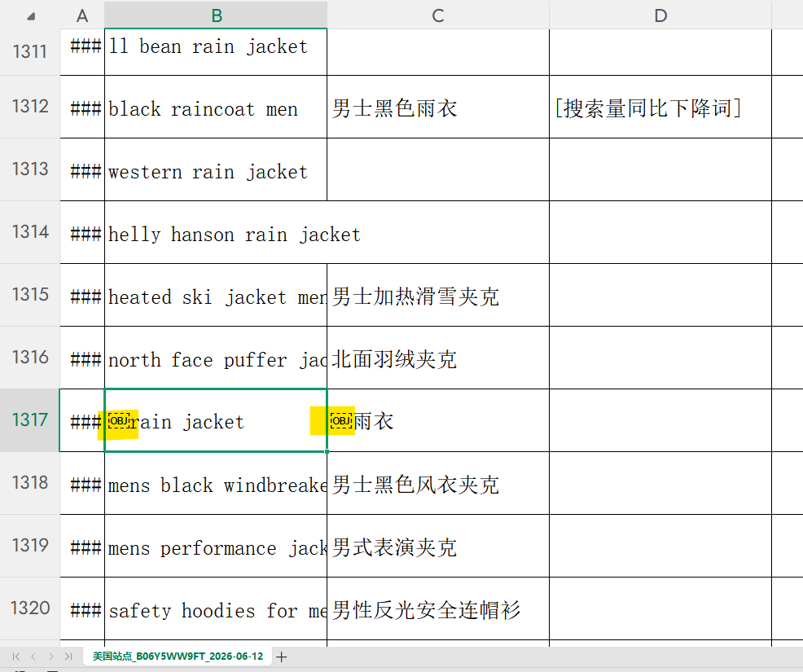
Task: Select row 1314 header
Action: pos(29,232)
